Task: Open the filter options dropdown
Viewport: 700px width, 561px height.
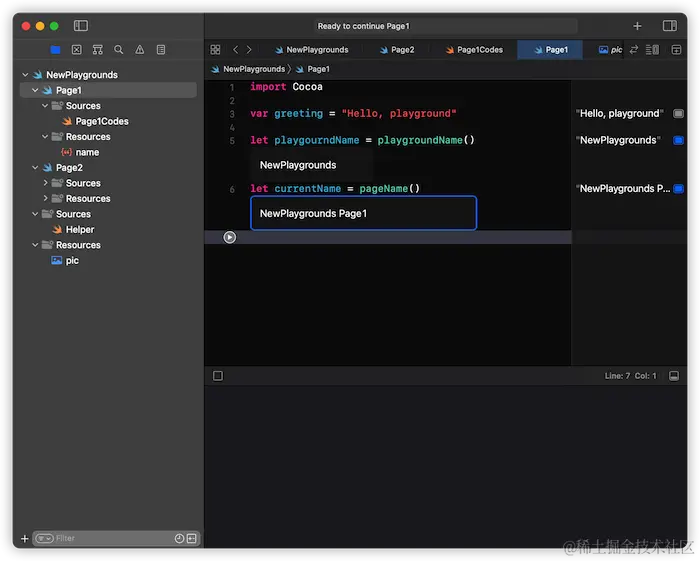Action: coord(44,539)
